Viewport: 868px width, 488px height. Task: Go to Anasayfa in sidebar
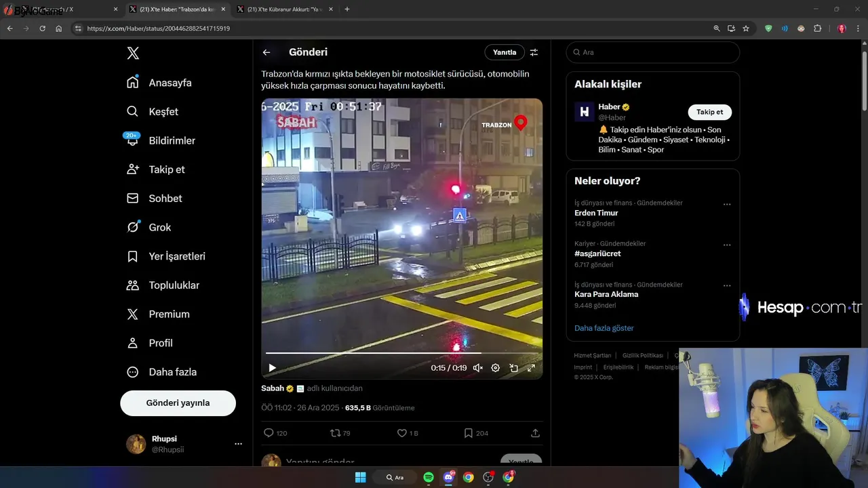point(159,83)
